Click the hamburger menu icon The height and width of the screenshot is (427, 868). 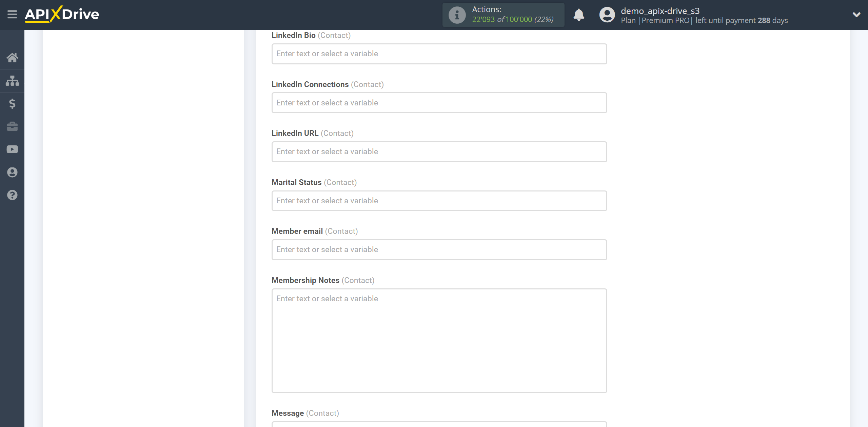point(12,14)
